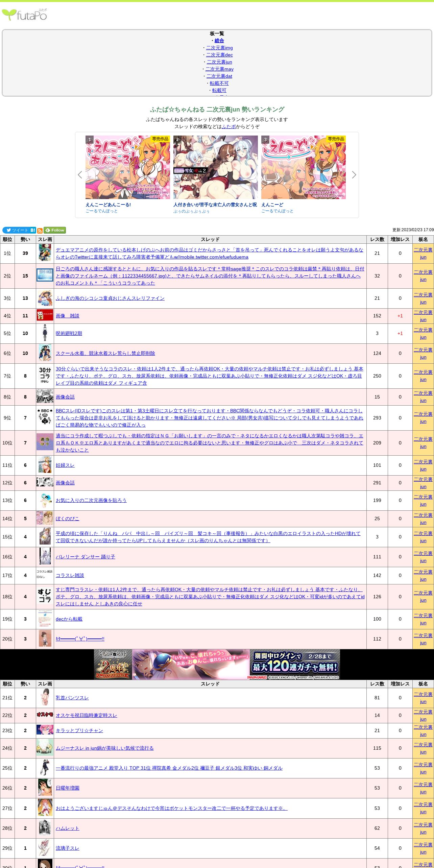Open the 30分コラ thread thumbnail icon

point(45,376)
